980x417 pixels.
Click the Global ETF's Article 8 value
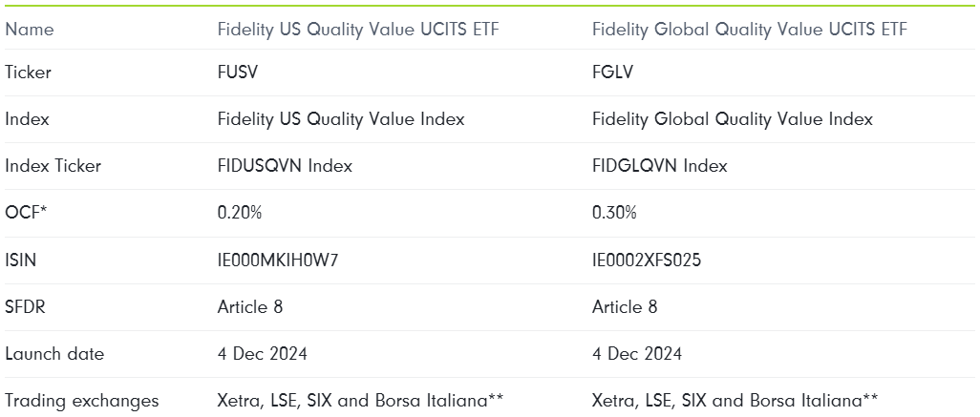(x=625, y=307)
